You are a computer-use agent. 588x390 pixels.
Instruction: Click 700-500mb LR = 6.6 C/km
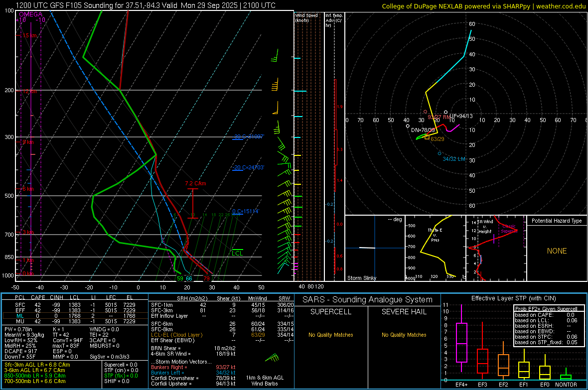coord(35,381)
